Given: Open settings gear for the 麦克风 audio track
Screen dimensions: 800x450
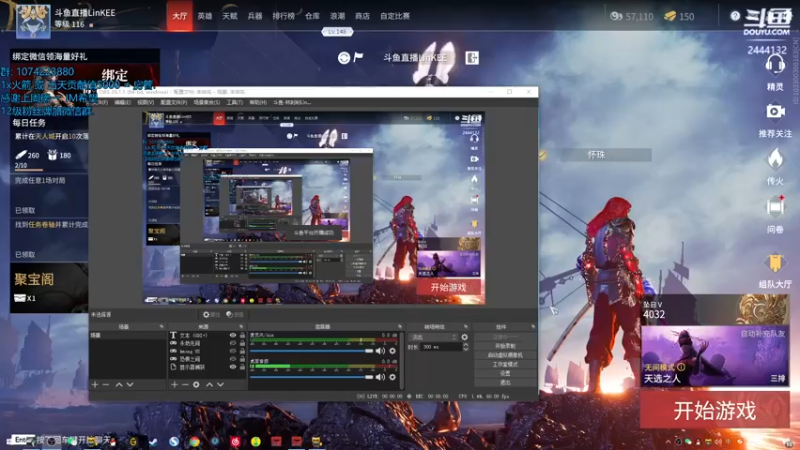Looking at the screenshot, I should pos(392,351).
